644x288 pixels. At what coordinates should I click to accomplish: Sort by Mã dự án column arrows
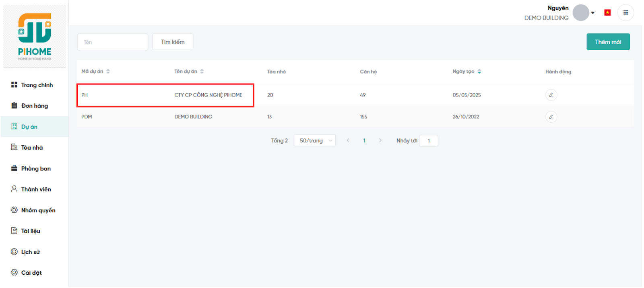pyautogui.click(x=108, y=71)
